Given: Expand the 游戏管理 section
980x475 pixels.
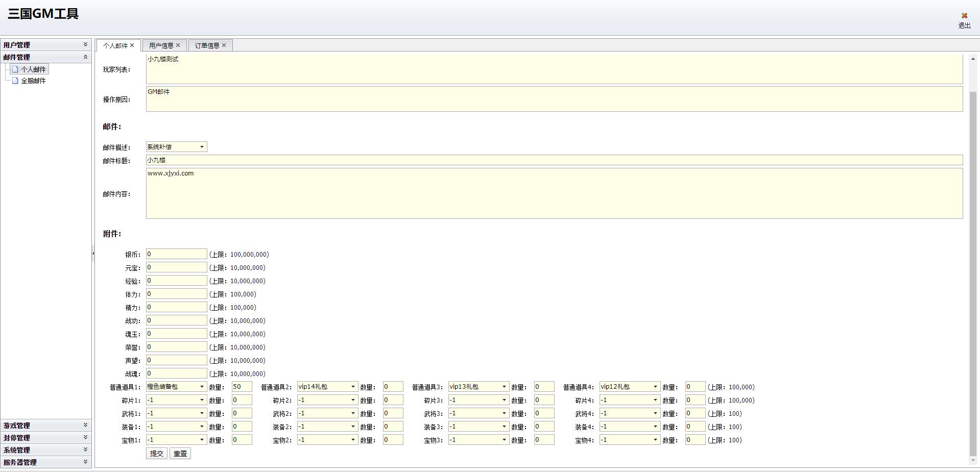Looking at the screenshot, I should [85, 426].
